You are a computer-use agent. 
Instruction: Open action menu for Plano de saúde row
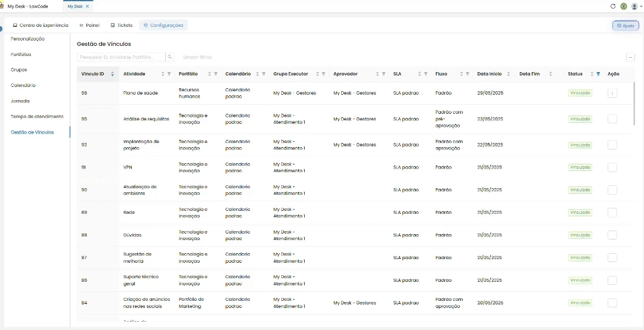pyautogui.click(x=612, y=93)
